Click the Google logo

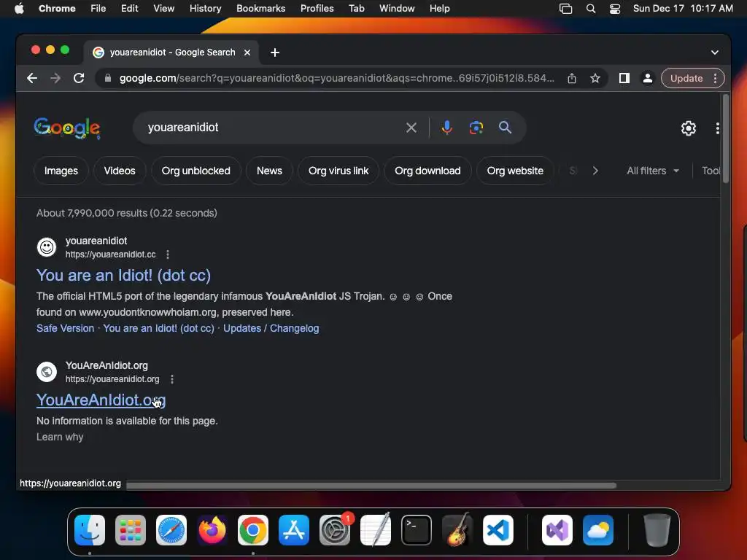pyautogui.click(x=67, y=128)
